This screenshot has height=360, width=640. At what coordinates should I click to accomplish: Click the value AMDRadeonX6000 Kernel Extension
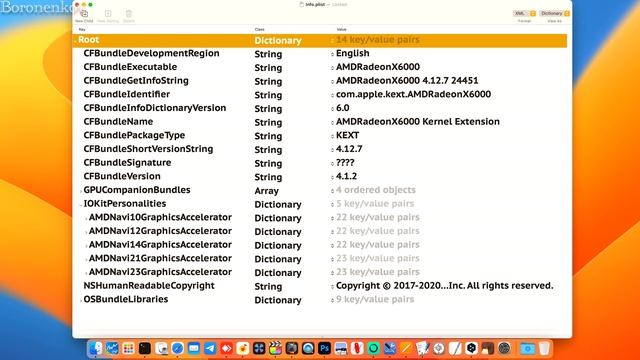pos(418,122)
